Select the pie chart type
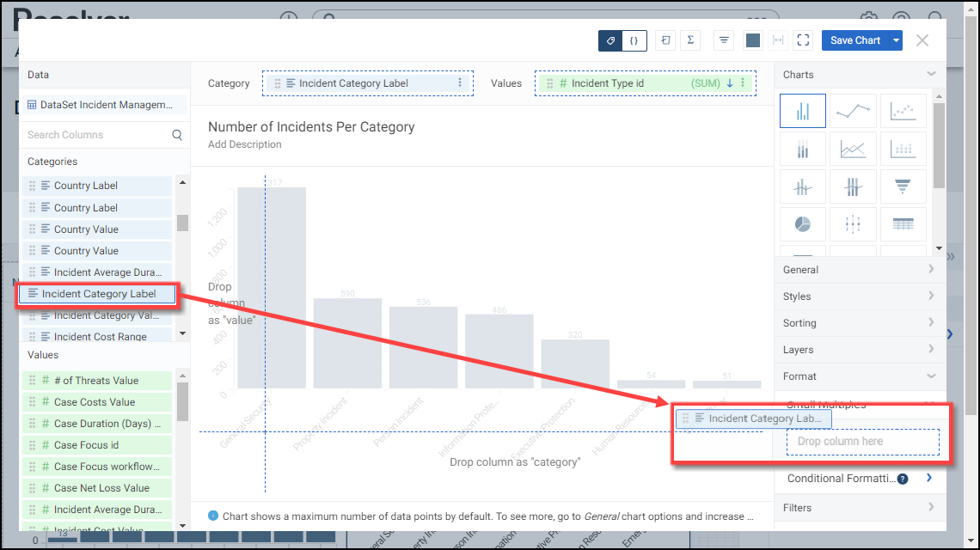The height and width of the screenshot is (550, 980). tap(803, 223)
